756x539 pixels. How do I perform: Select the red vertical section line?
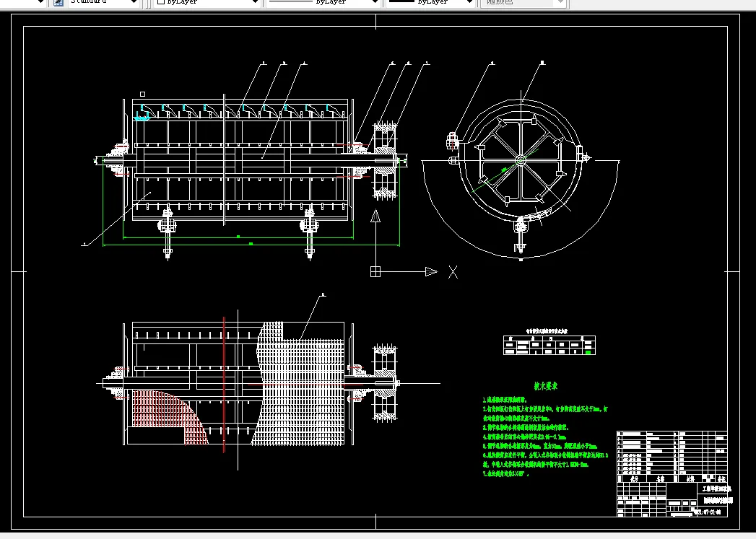[224, 385]
